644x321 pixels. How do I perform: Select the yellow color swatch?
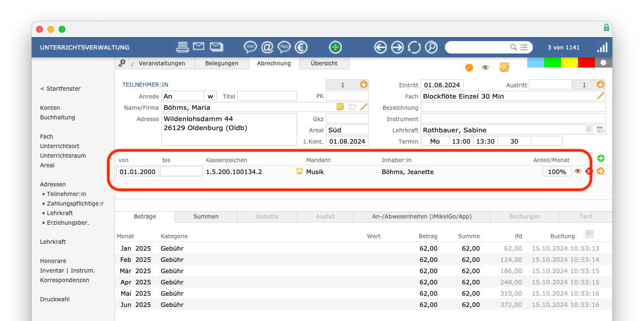click(x=569, y=63)
